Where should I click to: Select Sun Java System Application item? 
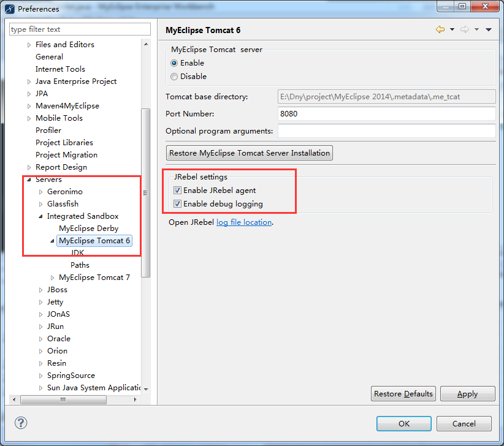coord(94,388)
